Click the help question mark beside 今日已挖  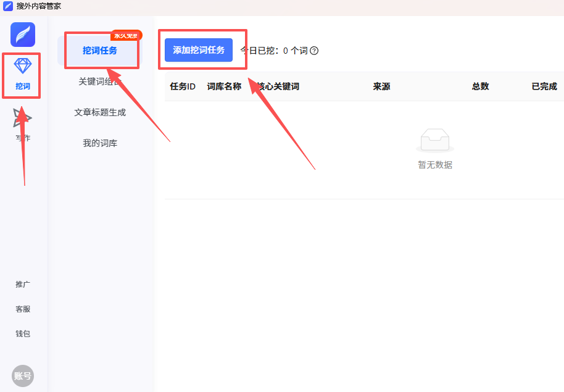tap(314, 51)
